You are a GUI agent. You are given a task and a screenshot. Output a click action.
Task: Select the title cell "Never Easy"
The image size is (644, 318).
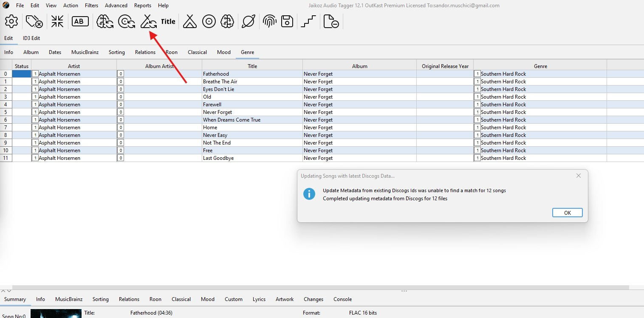tap(252, 135)
